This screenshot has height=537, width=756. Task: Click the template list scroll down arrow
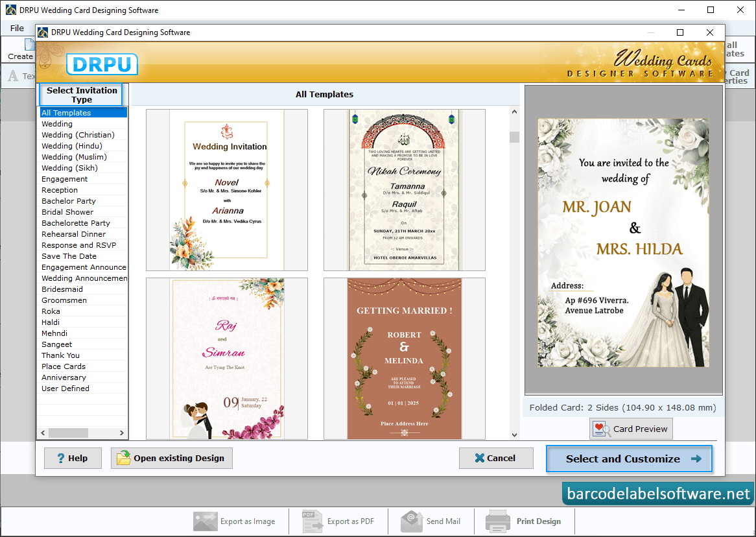point(514,435)
